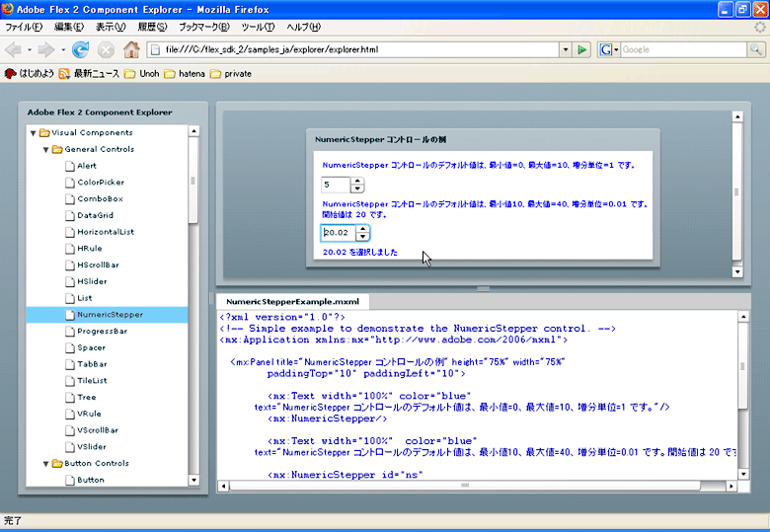
Task: Collapse the Visual Components tree folder
Action: click(33, 133)
